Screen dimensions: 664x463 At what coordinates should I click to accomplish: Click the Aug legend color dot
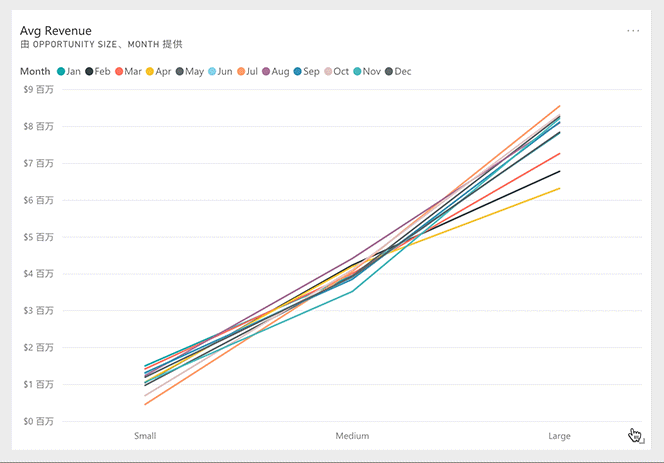(x=266, y=72)
